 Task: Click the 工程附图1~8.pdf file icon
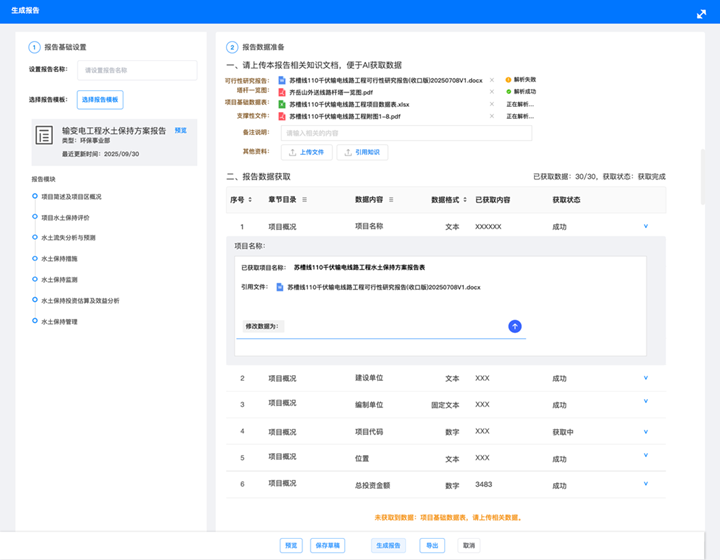[x=282, y=116]
